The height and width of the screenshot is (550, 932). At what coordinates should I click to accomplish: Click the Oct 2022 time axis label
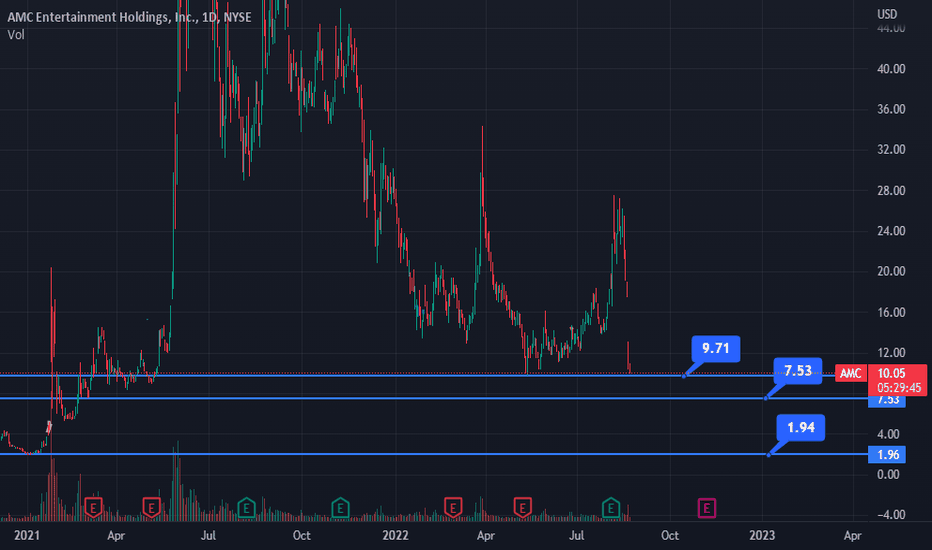click(670, 536)
